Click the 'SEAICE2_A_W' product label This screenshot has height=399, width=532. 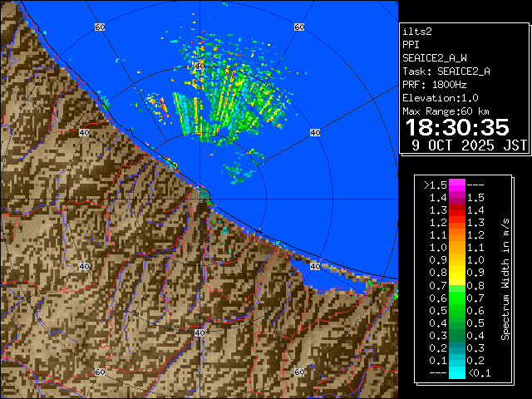[x=436, y=57]
